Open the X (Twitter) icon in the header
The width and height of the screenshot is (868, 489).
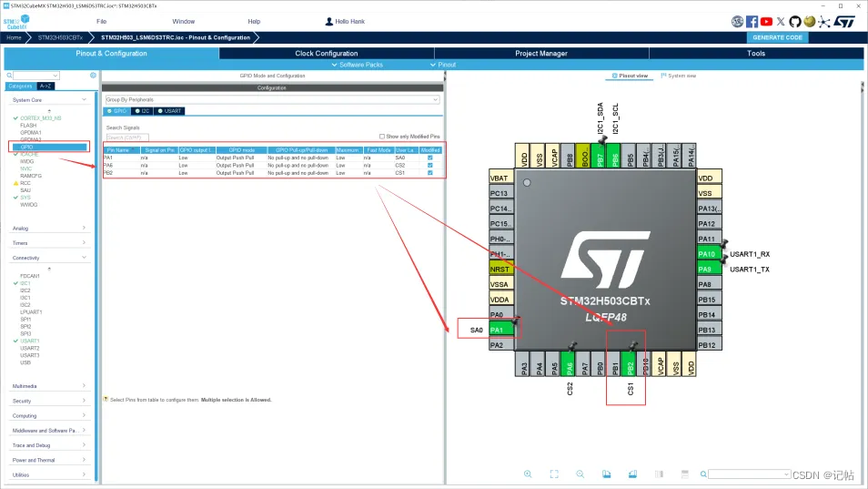(781, 22)
